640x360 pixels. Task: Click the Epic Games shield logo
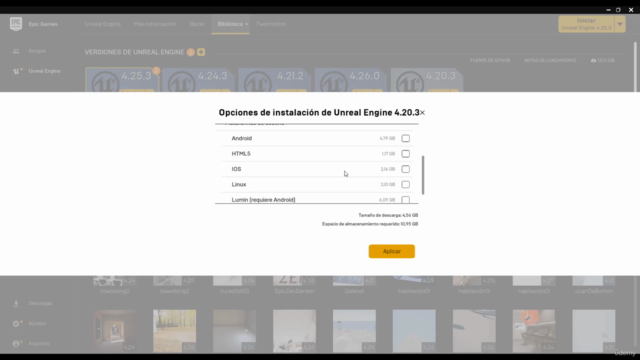click(x=16, y=24)
